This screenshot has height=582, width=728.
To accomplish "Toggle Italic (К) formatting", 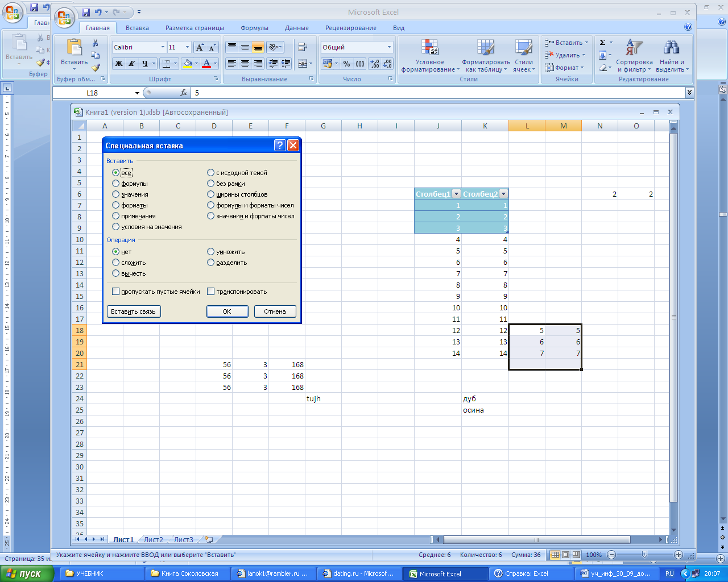I will pos(132,64).
